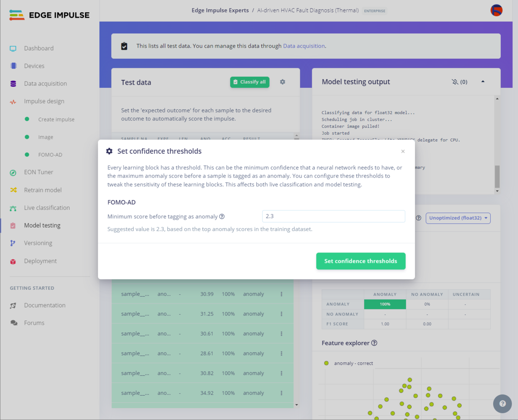The image size is (518, 420).
Task: Open the Devices page
Action: 34,66
